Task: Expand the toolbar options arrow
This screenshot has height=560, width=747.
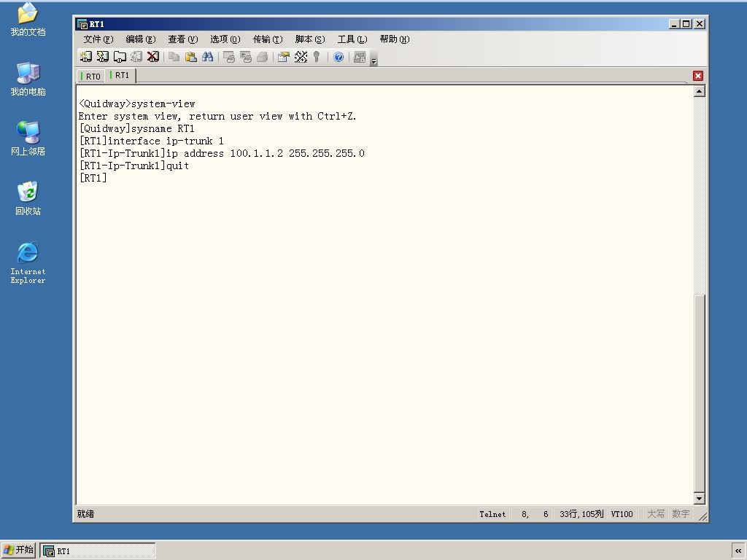Action: tap(374, 61)
